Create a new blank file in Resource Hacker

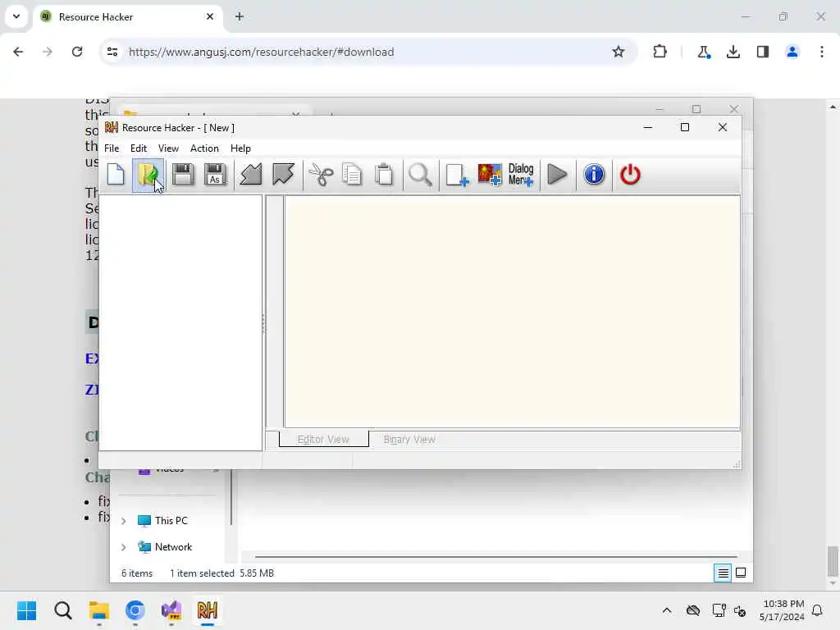tap(116, 175)
